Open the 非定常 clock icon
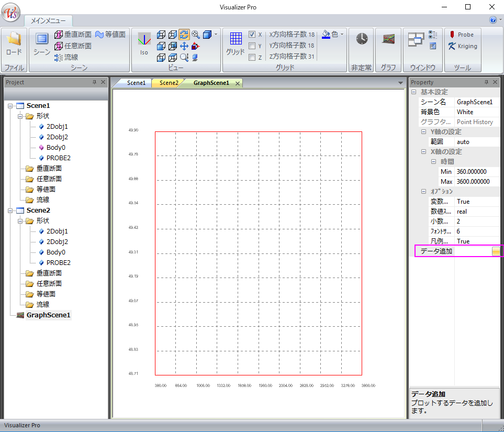Screen dimensions: 504x432 coord(362,39)
